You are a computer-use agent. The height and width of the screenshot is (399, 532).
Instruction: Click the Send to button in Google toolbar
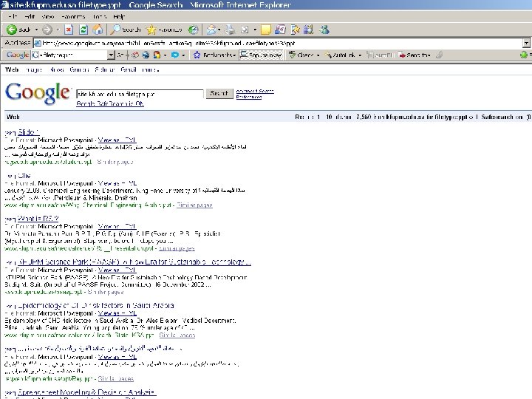tap(415, 55)
